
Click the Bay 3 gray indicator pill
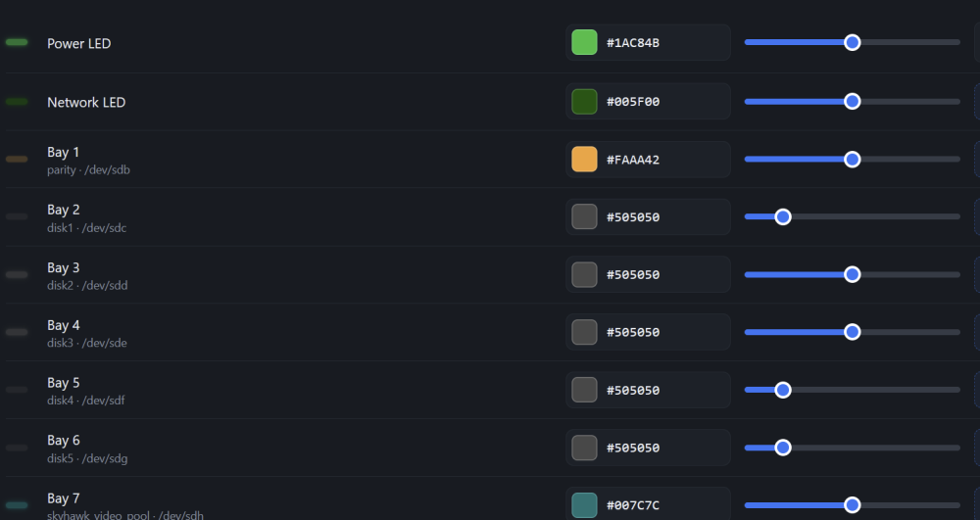point(17,274)
